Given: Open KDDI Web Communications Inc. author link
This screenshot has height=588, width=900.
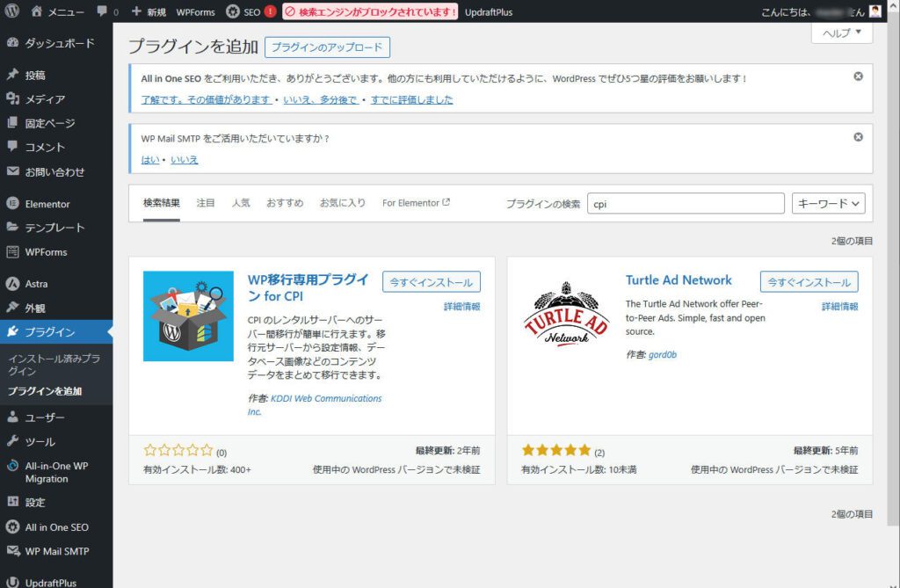Looking at the screenshot, I should pyautogui.click(x=315, y=405).
